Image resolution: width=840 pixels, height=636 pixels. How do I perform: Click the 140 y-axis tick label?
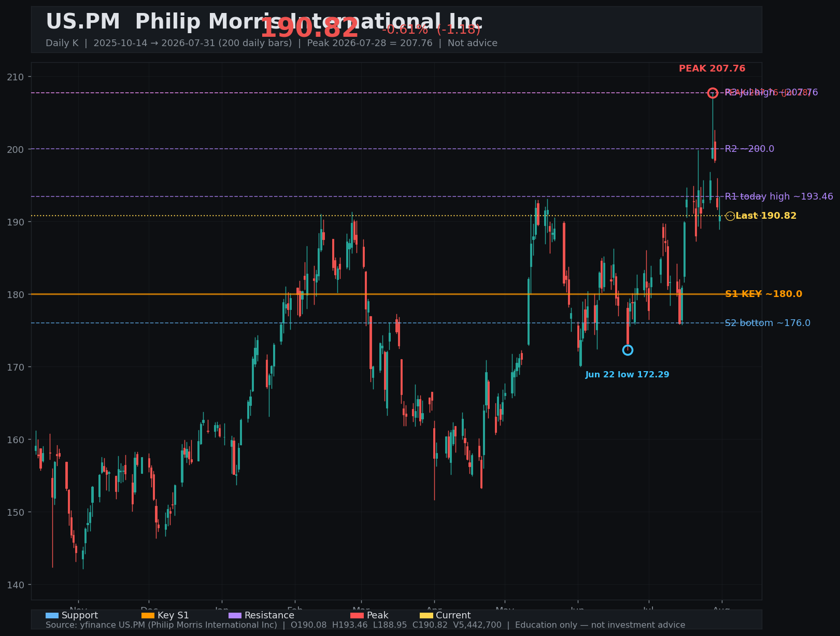coord(15,585)
